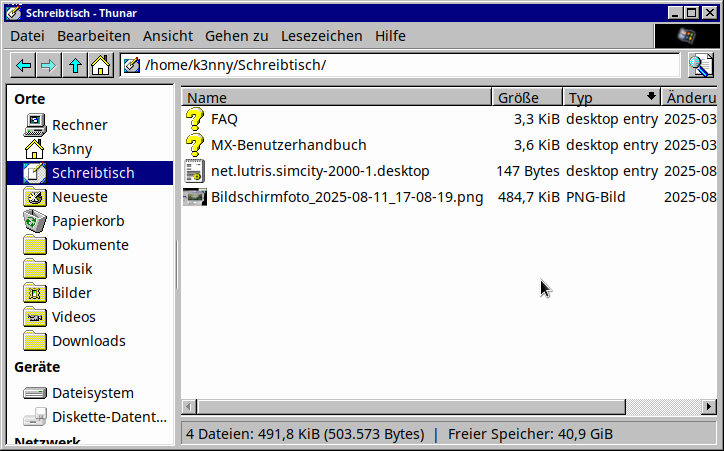Sort files by the Größe column
The width and height of the screenshot is (724, 451).
(526, 97)
